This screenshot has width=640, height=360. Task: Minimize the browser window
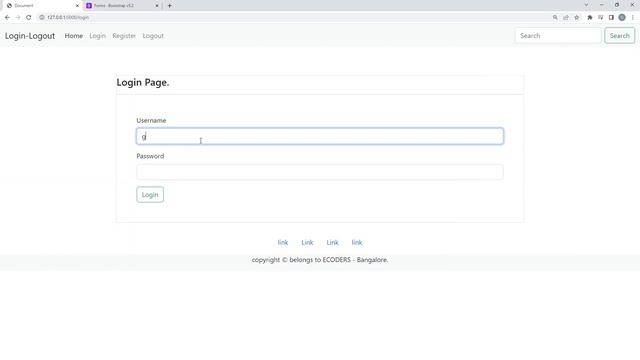pyautogui.click(x=602, y=5)
